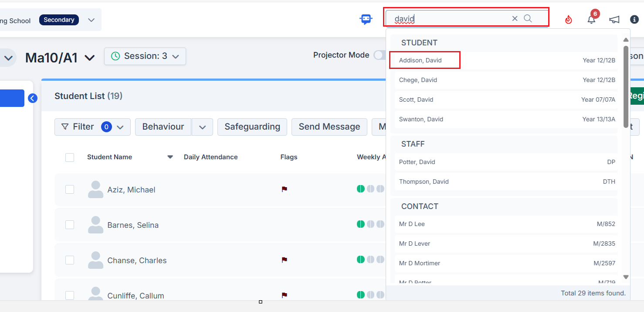Choose Potter, David under Staff

tap(417, 162)
